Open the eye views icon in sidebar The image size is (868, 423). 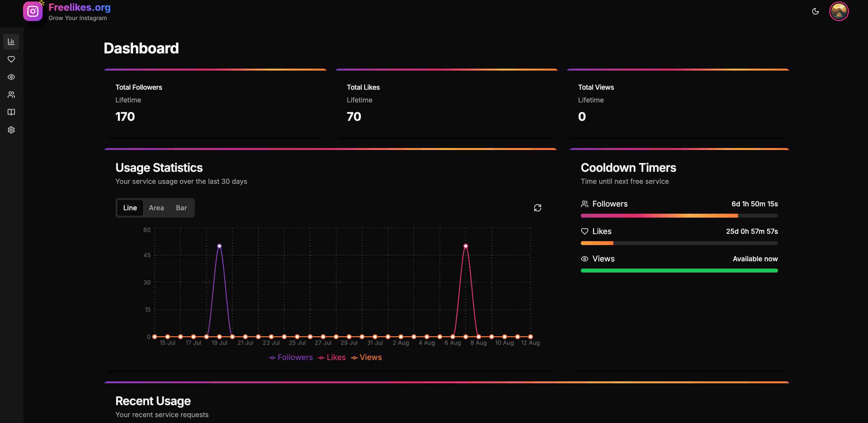tap(11, 77)
